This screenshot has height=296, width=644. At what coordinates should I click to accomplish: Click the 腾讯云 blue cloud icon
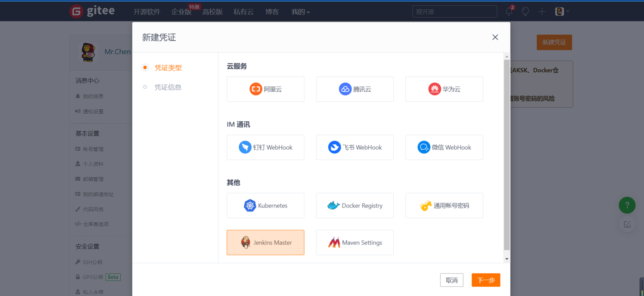point(345,89)
